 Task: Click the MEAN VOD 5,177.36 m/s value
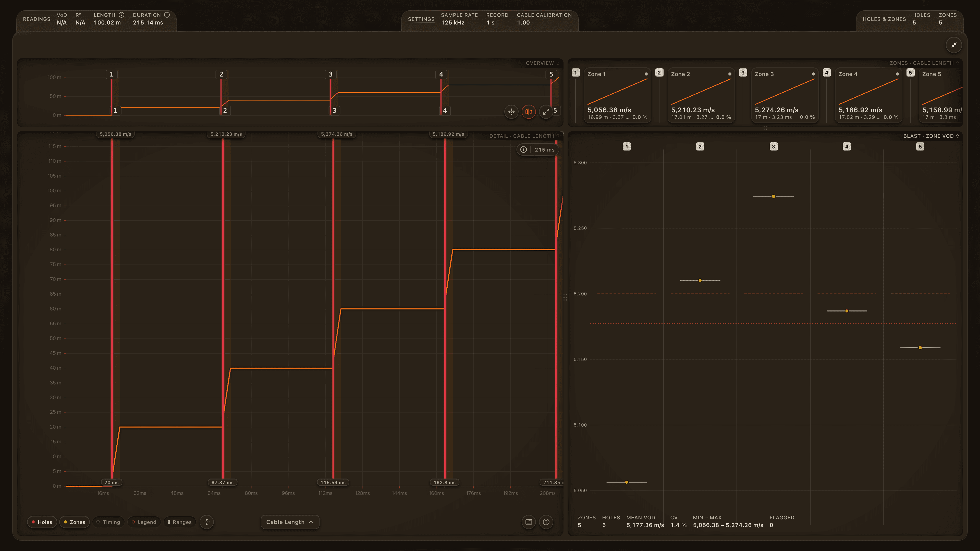tap(645, 525)
